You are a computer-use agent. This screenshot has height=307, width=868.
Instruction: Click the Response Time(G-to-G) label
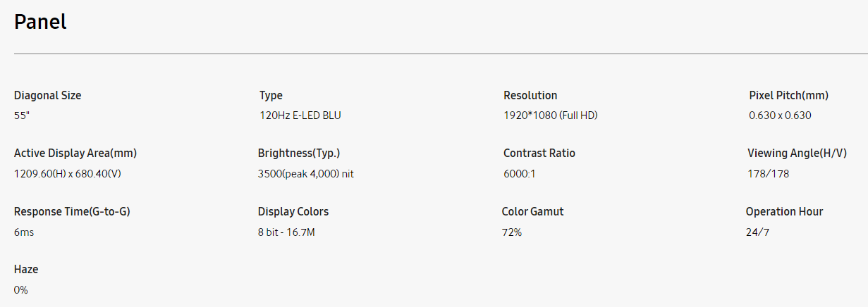point(72,212)
